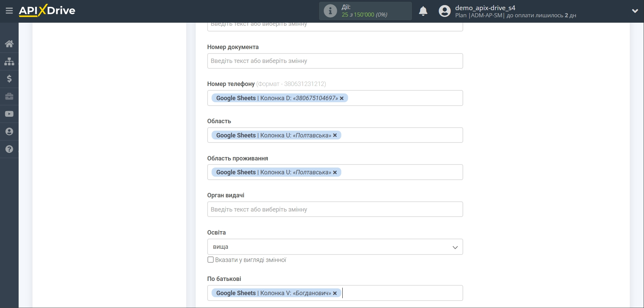Remove the Колонка D phone number tag

(x=342, y=98)
